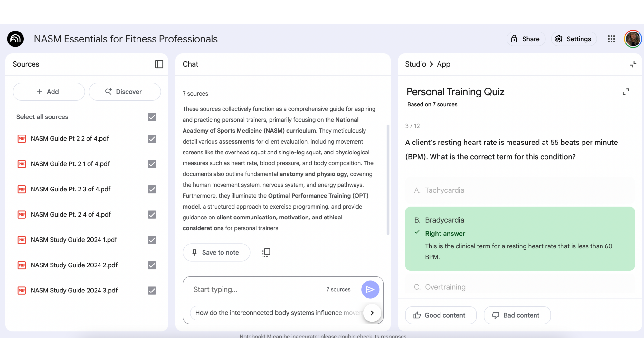
Task: Open NASM Study Guide 2024 2.pdf source
Action: [x=74, y=265]
